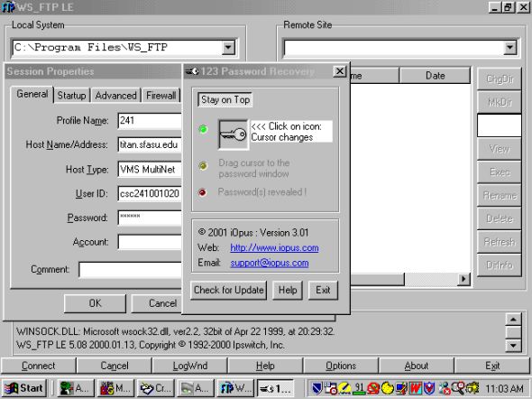532x399 pixels.
Task: Click the remote ChgDir button
Action: coord(500,79)
